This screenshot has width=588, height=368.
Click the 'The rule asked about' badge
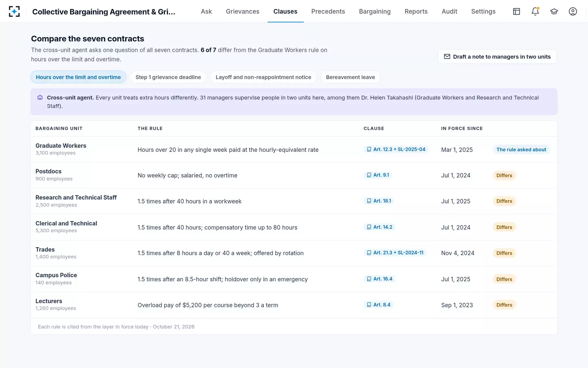[521, 150]
